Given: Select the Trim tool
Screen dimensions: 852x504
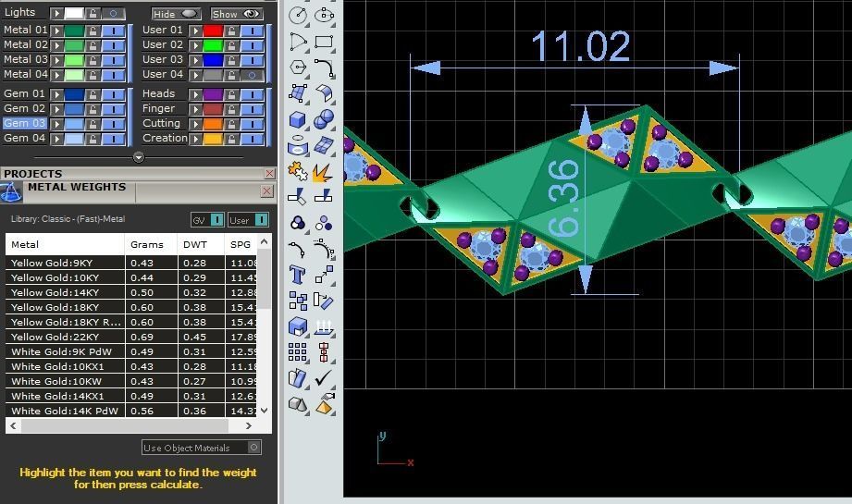Looking at the screenshot, I should (x=298, y=196).
